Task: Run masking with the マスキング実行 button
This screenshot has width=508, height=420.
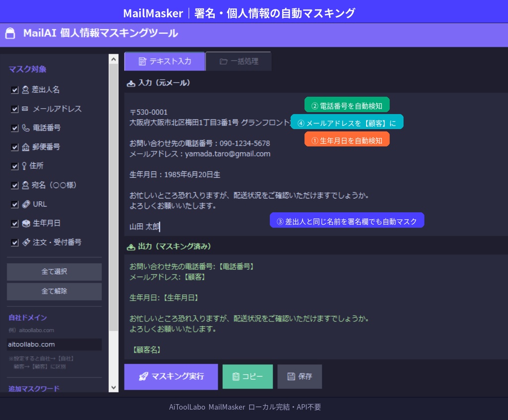Action: pyautogui.click(x=171, y=377)
